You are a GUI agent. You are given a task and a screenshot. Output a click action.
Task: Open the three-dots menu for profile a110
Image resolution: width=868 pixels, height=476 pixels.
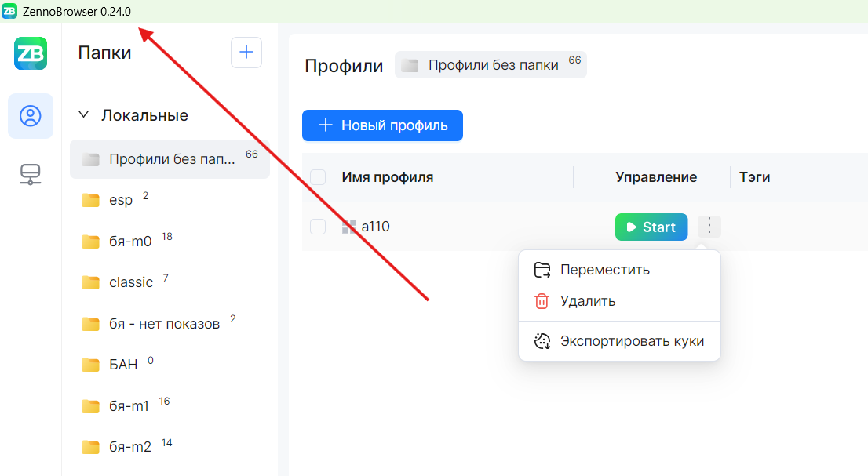pos(709,227)
